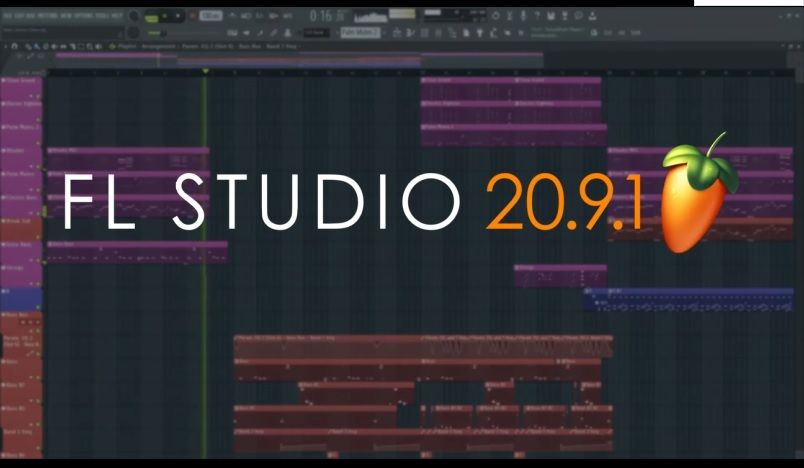Viewport: 804px width, 468px height.
Task: Mute the Strings track with its green light
Action: tap(38, 284)
